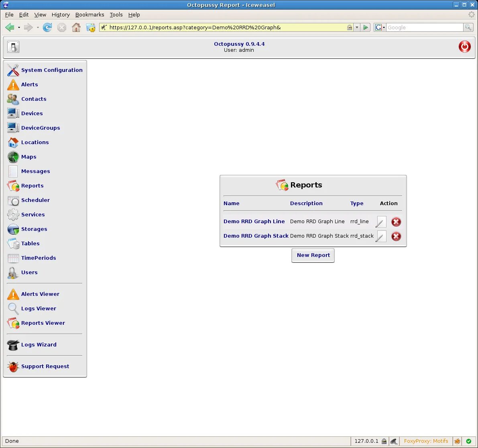478x448 pixels.
Task: Click the red logout power button
Action: [x=464, y=47]
